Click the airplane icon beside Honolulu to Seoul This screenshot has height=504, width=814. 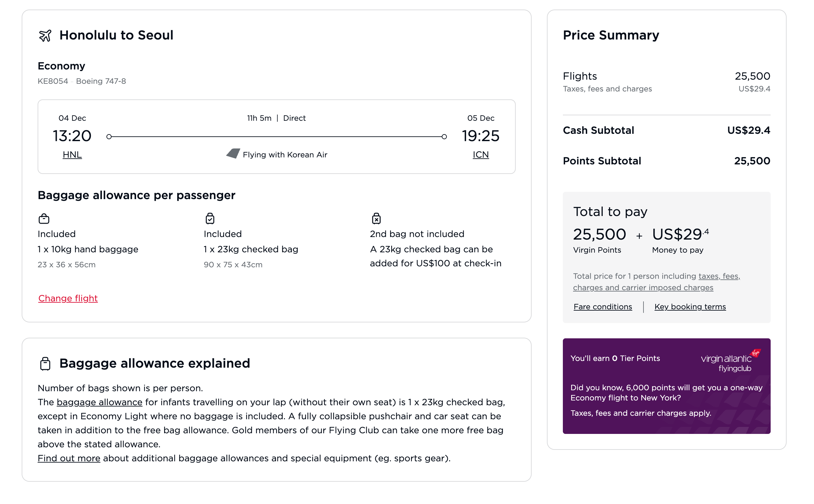45,35
